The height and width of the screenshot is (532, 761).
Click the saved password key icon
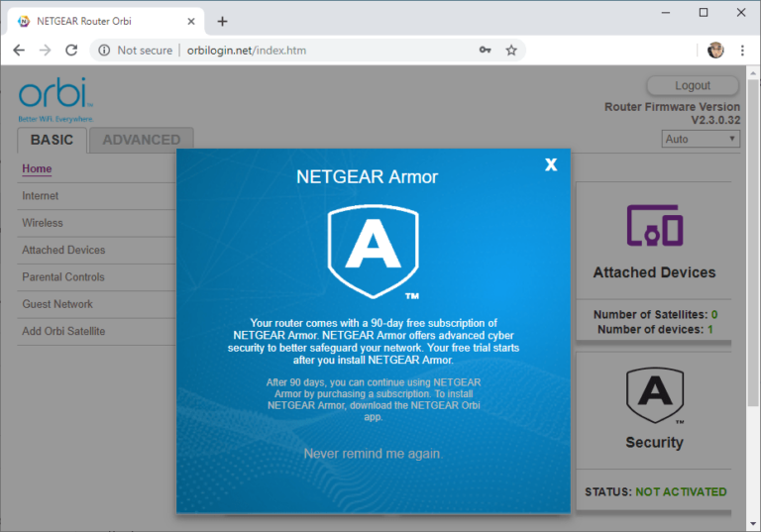pyautogui.click(x=485, y=51)
